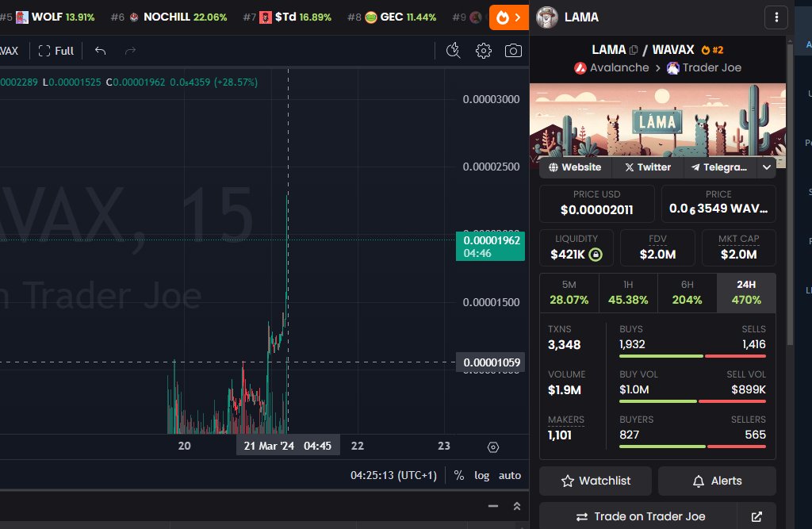
Task: Set up Alerts for LAMA
Action: click(x=717, y=481)
